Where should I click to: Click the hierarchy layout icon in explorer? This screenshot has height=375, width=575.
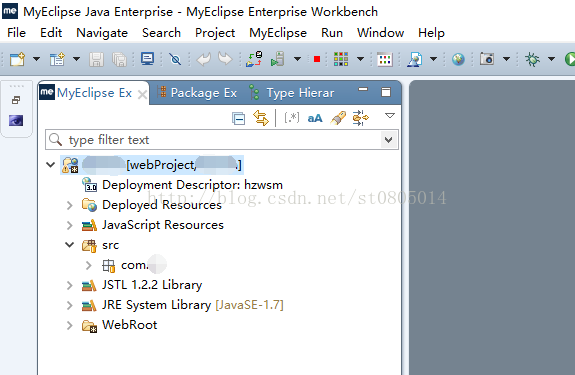point(360,118)
